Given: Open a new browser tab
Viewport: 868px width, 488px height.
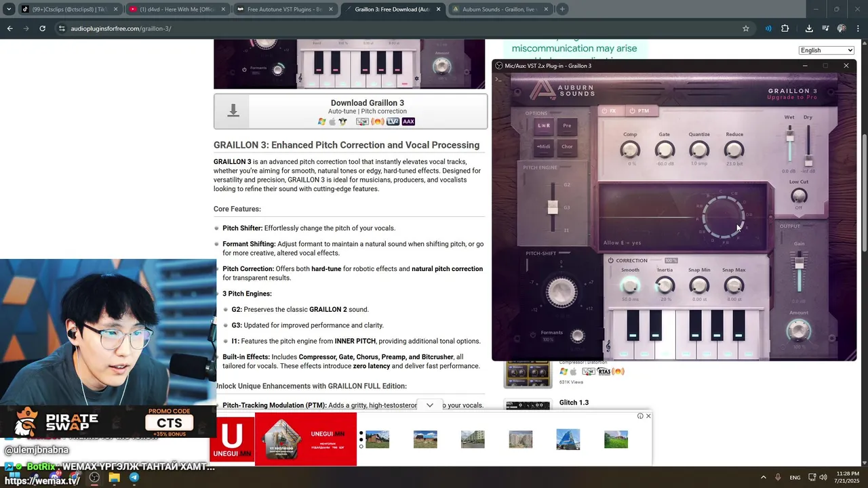Looking at the screenshot, I should (562, 9).
